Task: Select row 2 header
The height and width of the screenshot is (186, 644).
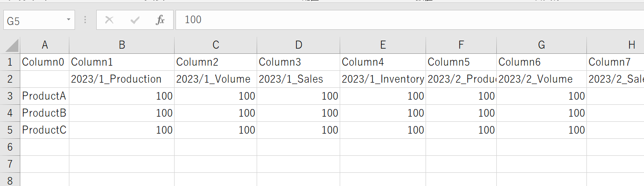Action: click(10, 79)
